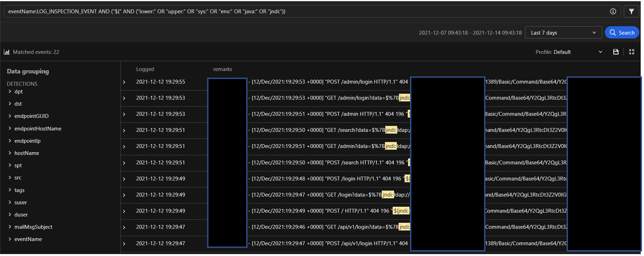Expand the endpointHostName group
This screenshot has width=644, height=256.
coord(10,129)
